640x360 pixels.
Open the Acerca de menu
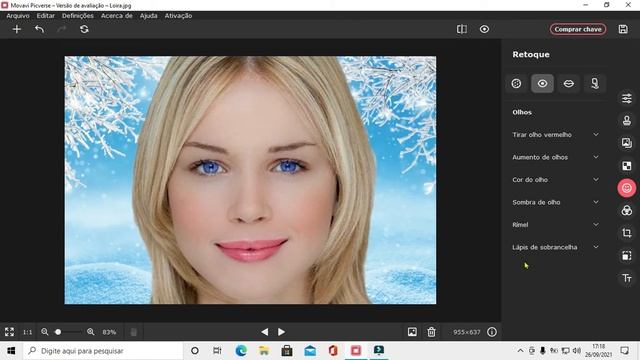tap(117, 16)
